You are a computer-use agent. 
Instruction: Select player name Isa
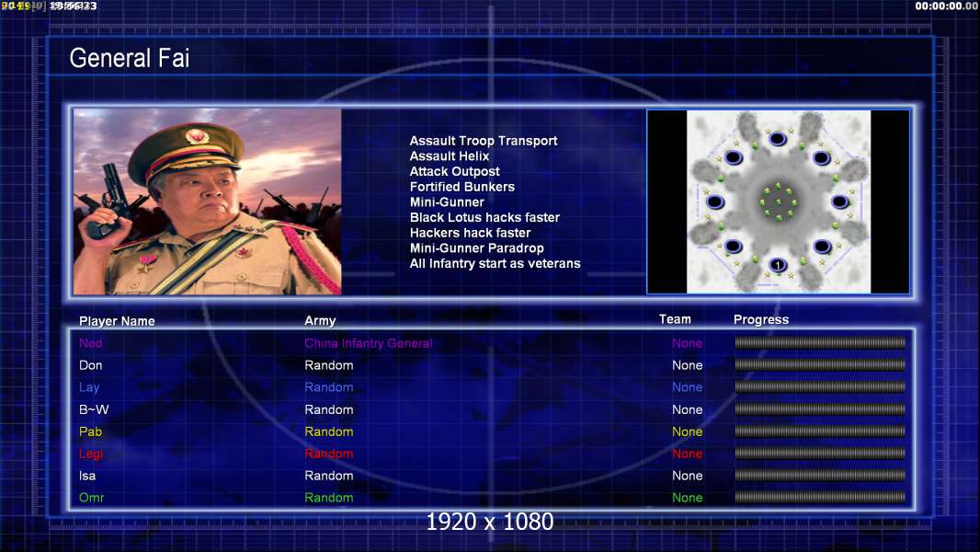coord(86,476)
